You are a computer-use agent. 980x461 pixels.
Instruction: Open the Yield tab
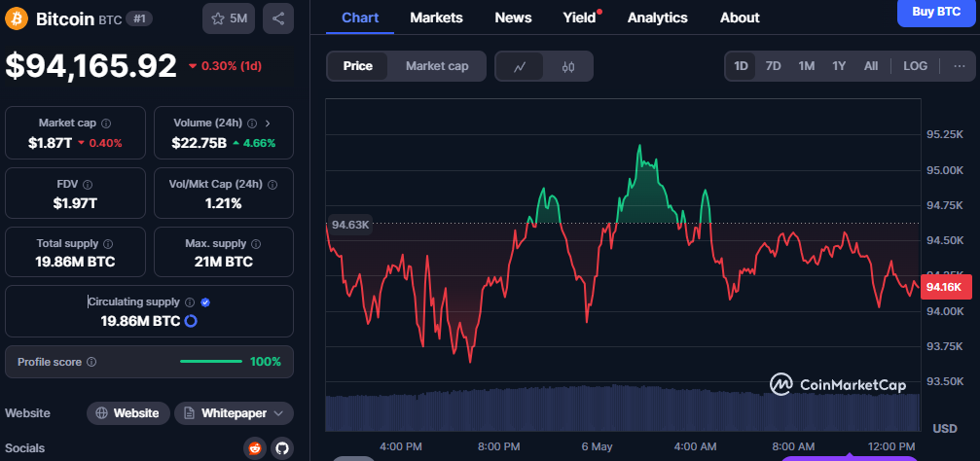coord(579,18)
